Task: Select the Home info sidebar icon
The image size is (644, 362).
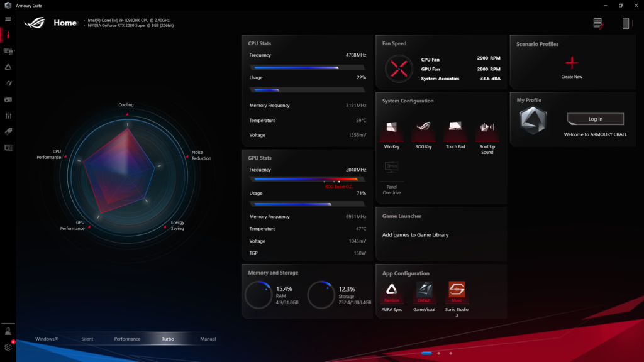Action: coord(8,35)
